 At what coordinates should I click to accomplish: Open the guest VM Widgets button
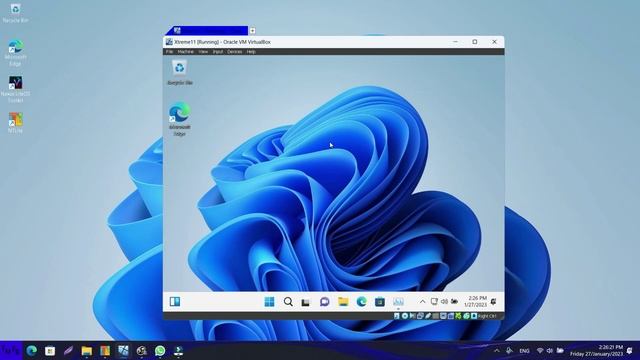(175, 302)
